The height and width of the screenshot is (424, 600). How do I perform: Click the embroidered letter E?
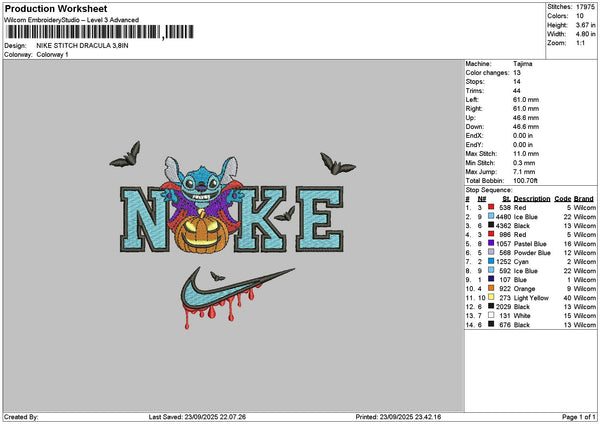click(x=320, y=219)
